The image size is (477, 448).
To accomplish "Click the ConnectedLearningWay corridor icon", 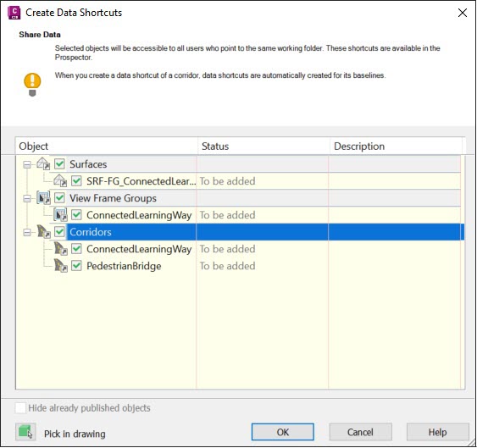I will [x=60, y=248].
